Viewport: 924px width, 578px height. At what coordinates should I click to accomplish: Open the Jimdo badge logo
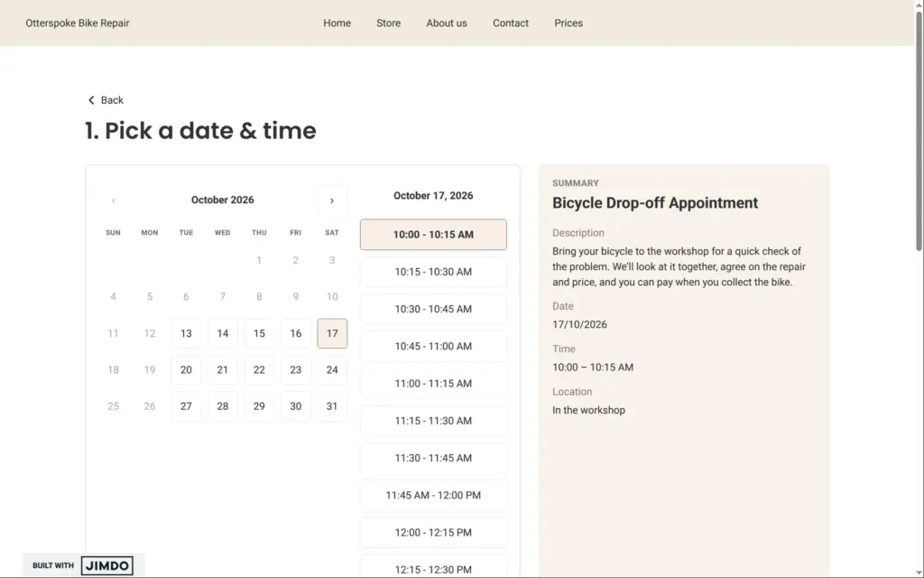[107, 565]
